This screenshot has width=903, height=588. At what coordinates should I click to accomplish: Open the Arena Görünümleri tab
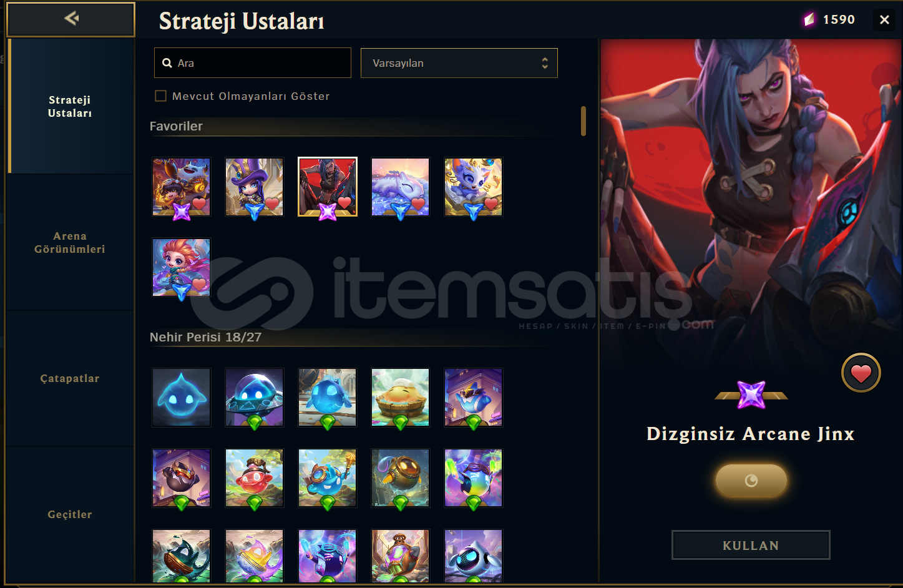tap(70, 243)
